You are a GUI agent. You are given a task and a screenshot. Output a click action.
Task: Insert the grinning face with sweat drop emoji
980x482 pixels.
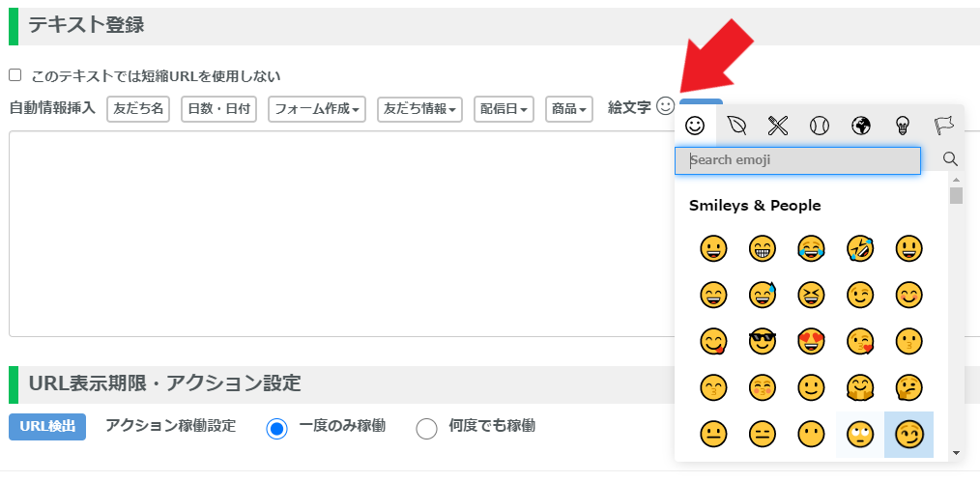click(762, 295)
